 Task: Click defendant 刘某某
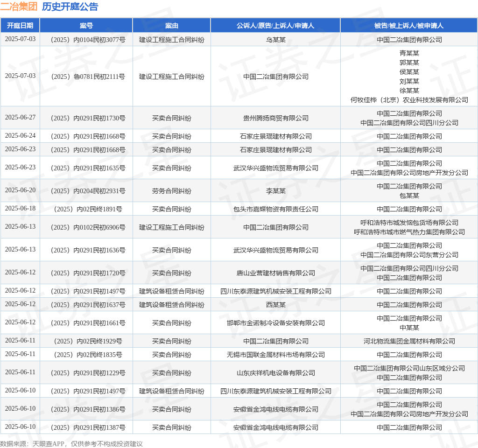click(409, 81)
